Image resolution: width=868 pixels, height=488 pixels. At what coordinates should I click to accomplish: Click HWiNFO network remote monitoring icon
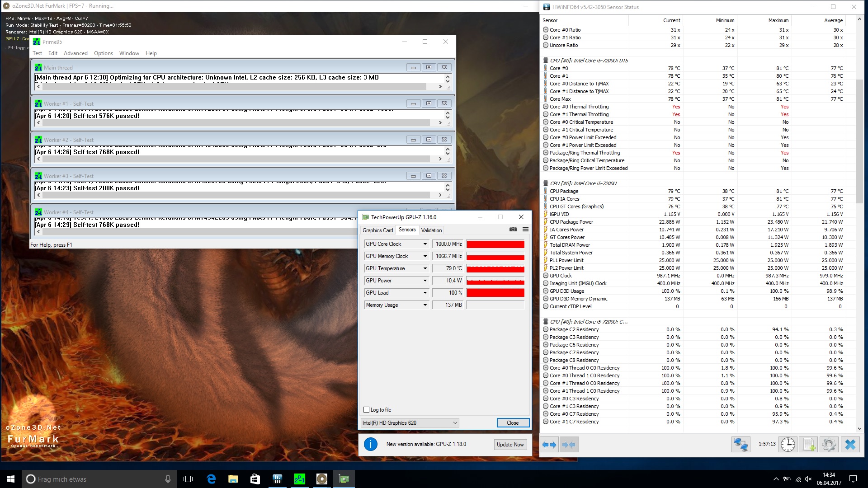(741, 445)
